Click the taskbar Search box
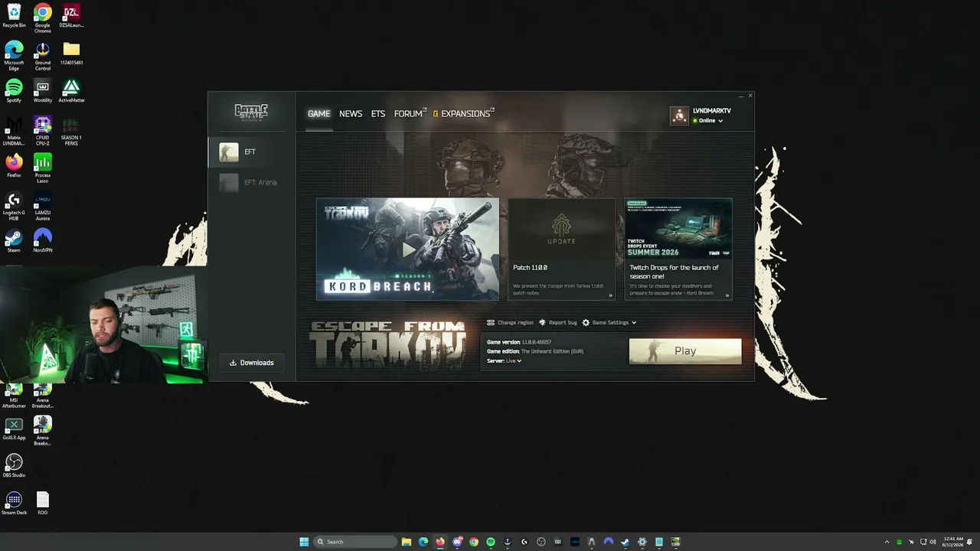 pyautogui.click(x=356, y=542)
